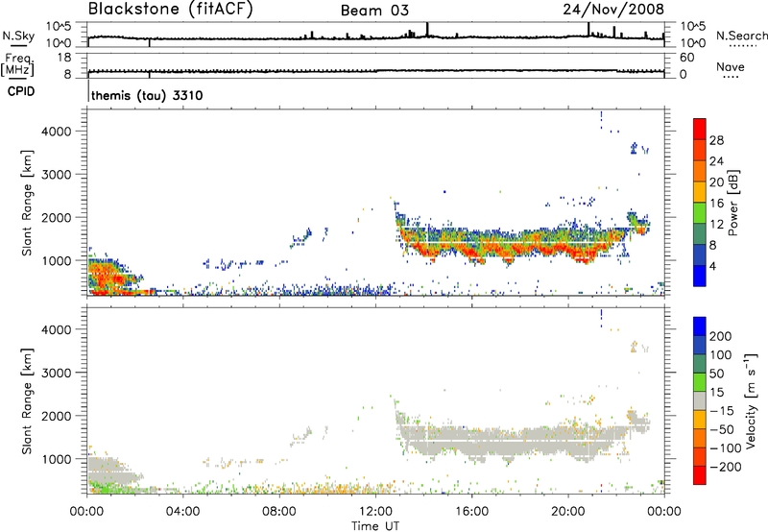
Task: Click the "28" label on power scale
Action: [716, 140]
